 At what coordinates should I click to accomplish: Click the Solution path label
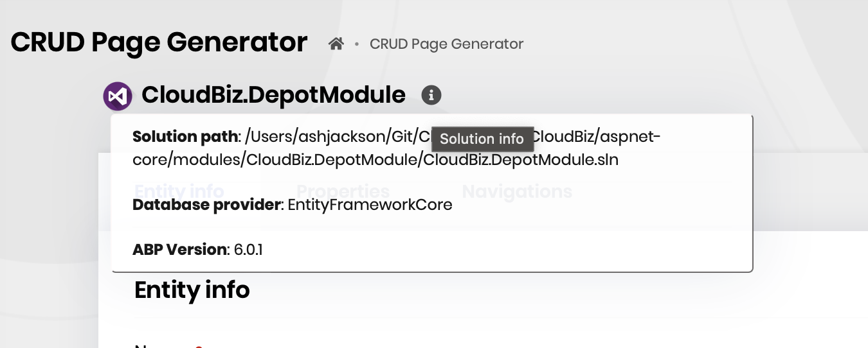coord(185,137)
